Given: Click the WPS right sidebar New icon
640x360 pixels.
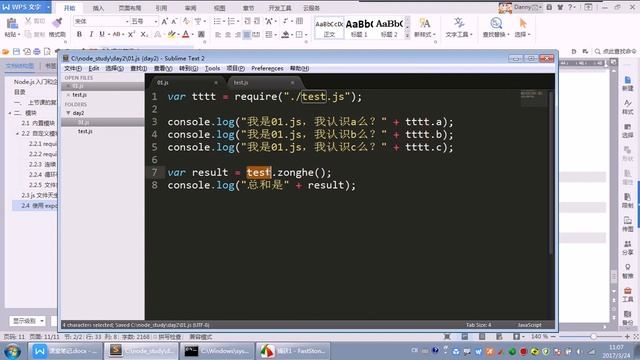Looking at the screenshot, I should [627, 83].
